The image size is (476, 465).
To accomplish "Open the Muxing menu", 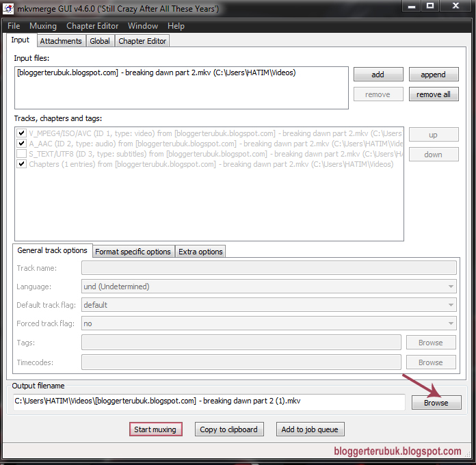I will point(43,26).
